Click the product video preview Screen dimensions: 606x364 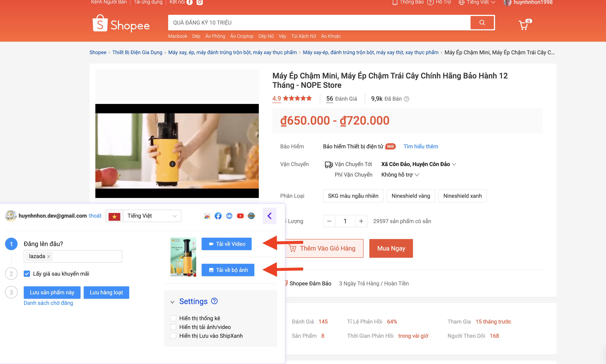point(177,151)
